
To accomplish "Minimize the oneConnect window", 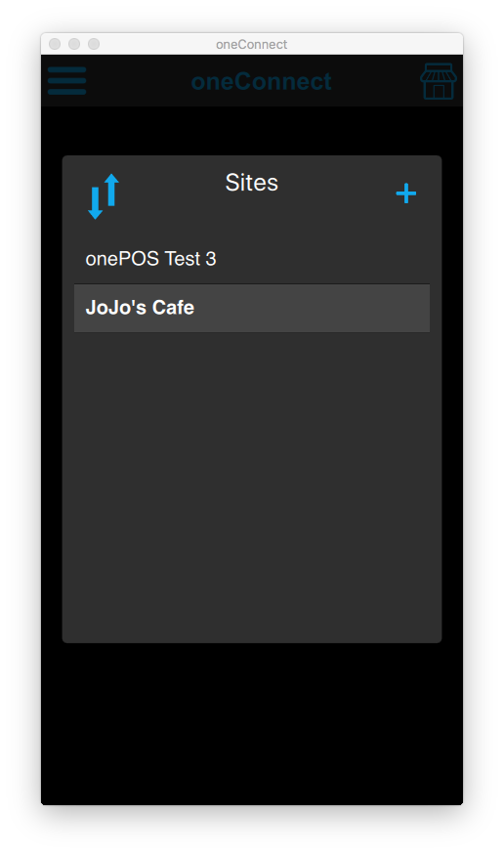I will pos(74,44).
